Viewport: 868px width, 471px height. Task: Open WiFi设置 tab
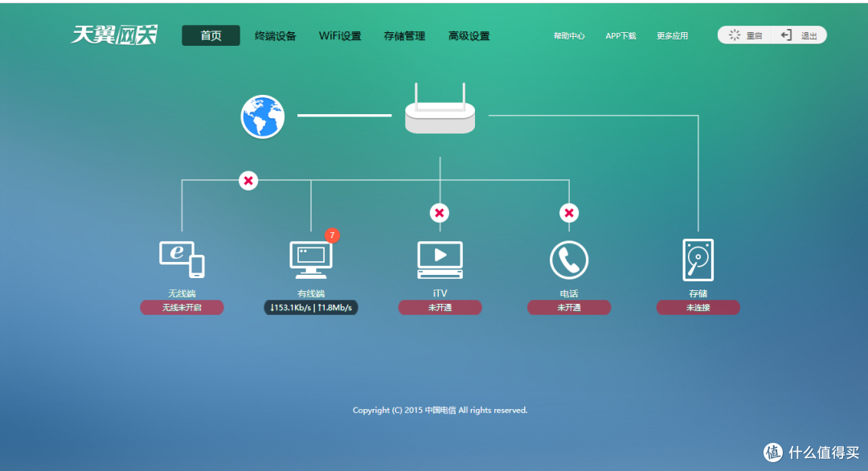click(340, 36)
